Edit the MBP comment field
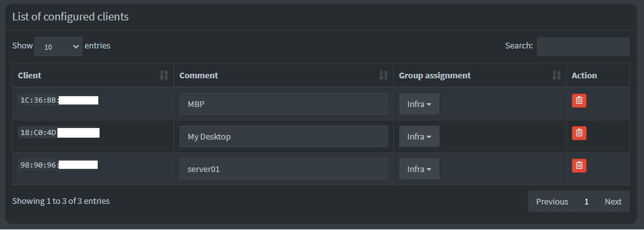 [283, 104]
